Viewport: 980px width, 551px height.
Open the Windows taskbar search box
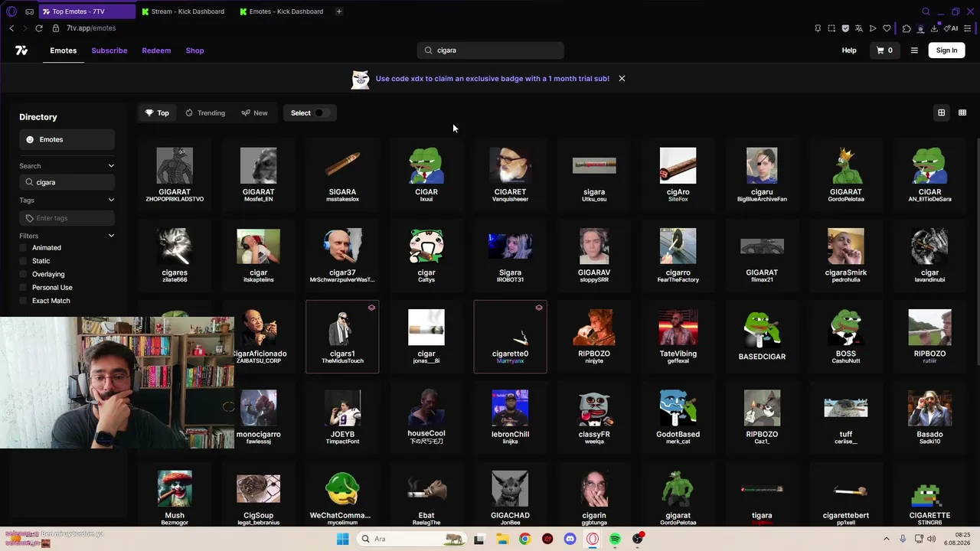pos(411,539)
